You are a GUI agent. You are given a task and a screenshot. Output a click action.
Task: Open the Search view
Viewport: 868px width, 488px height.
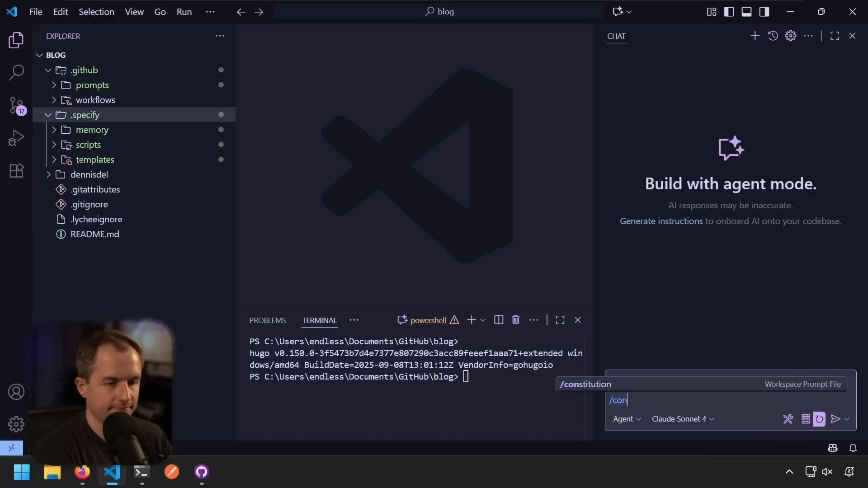click(x=16, y=72)
